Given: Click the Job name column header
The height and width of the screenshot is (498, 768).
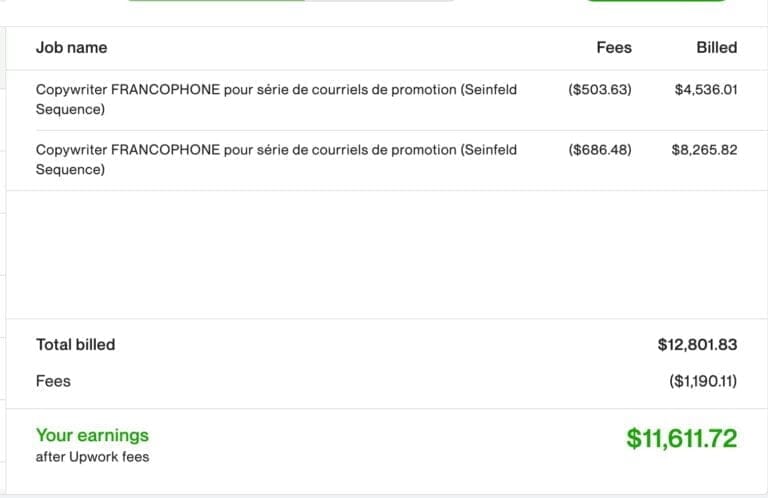Looking at the screenshot, I should coord(71,47).
